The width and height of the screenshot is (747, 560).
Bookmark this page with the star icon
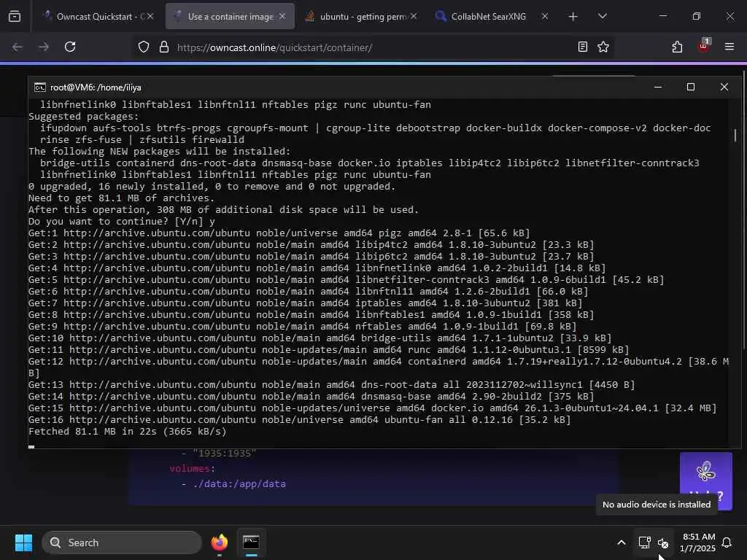603,47
